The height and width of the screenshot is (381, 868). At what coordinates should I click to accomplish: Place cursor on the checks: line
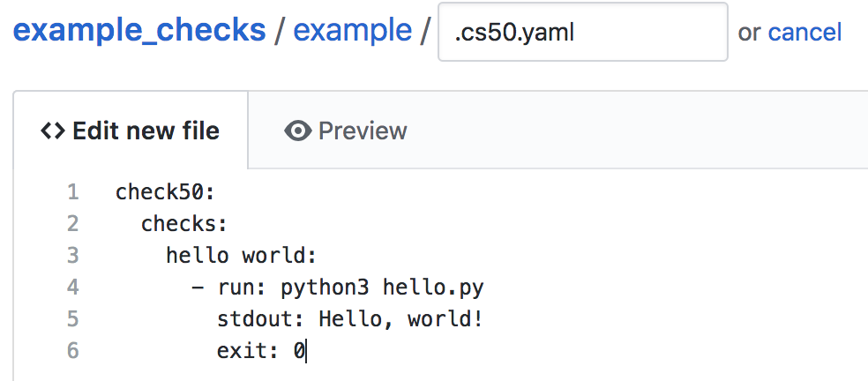pyautogui.click(x=184, y=224)
